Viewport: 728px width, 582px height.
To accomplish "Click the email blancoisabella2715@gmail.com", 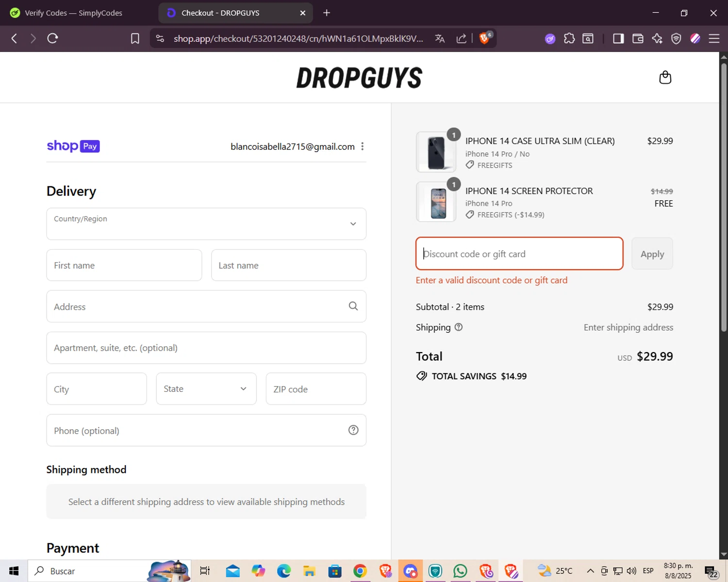I will click(293, 146).
